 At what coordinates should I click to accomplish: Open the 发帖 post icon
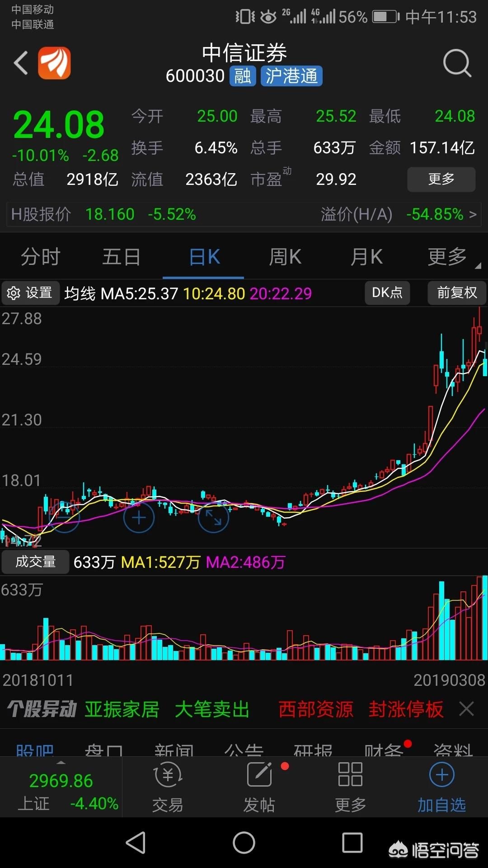(259, 787)
